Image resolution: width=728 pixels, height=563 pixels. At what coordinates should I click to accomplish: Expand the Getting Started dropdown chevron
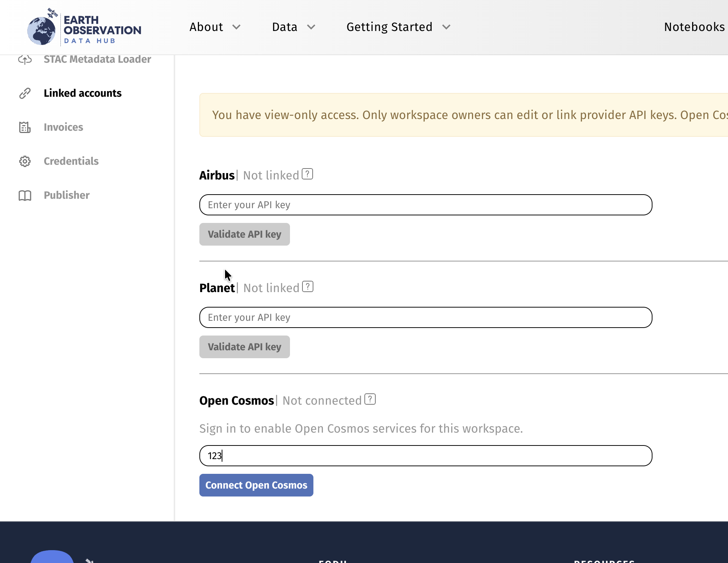(446, 27)
